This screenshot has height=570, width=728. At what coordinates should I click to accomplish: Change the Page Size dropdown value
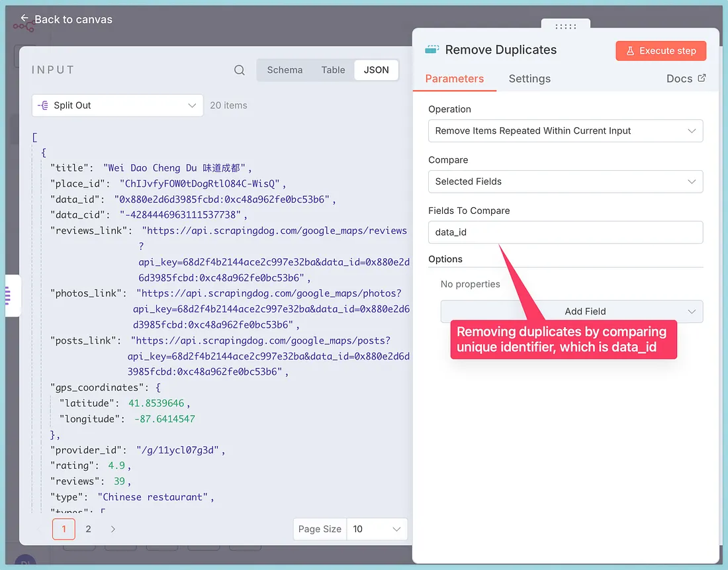pos(376,529)
